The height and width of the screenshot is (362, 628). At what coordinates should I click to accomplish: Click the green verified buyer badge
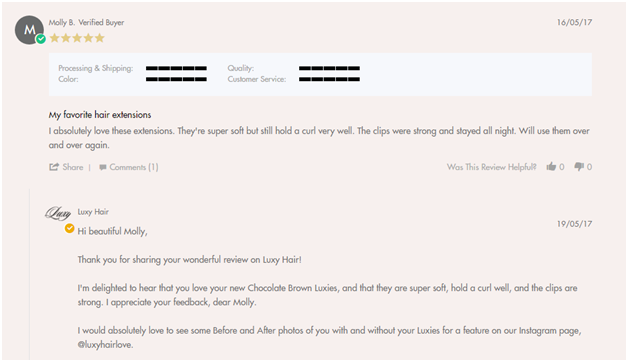coord(41,39)
